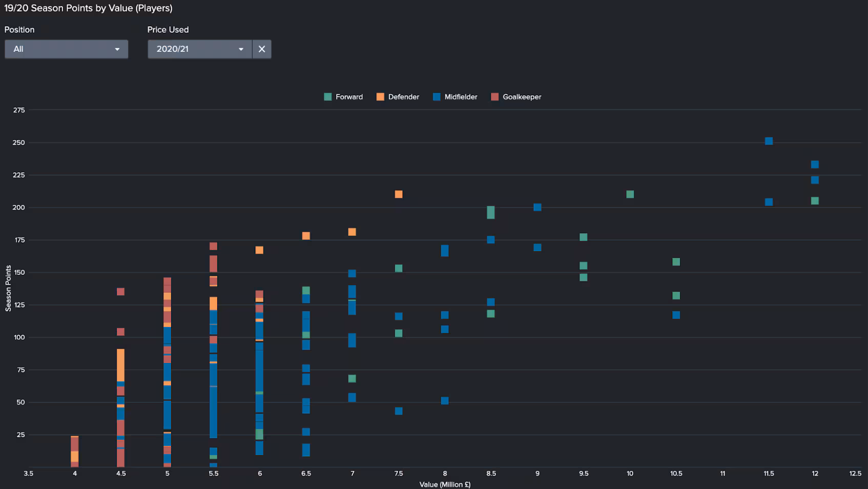The height and width of the screenshot is (489, 868).
Task: Click the forward point at value 12
Action: coord(815,201)
